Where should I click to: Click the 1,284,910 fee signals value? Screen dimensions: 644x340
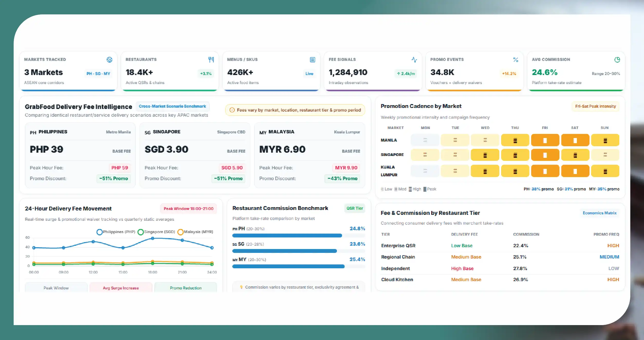(x=348, y=72)
